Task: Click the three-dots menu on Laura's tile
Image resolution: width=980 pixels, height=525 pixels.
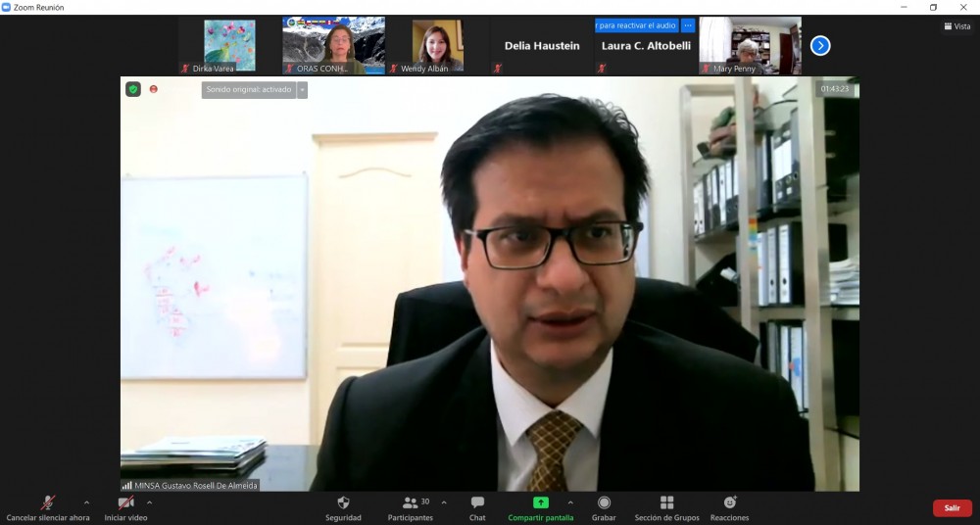Action: tap(688, 25)
